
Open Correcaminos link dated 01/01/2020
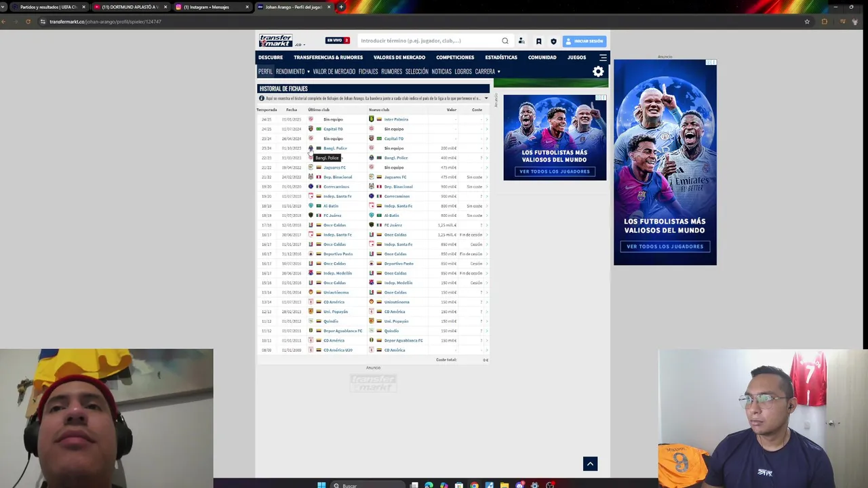coord(336,186)
